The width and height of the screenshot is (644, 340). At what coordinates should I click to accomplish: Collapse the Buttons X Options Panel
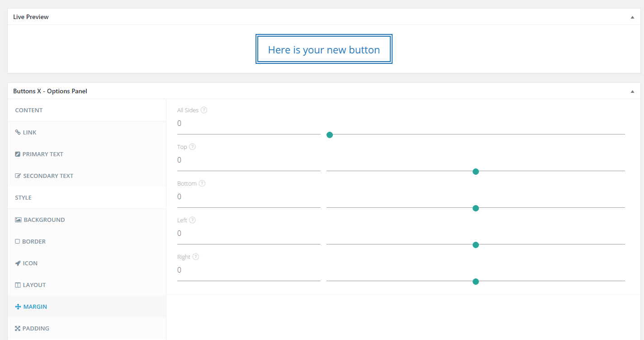coord(632,91)
